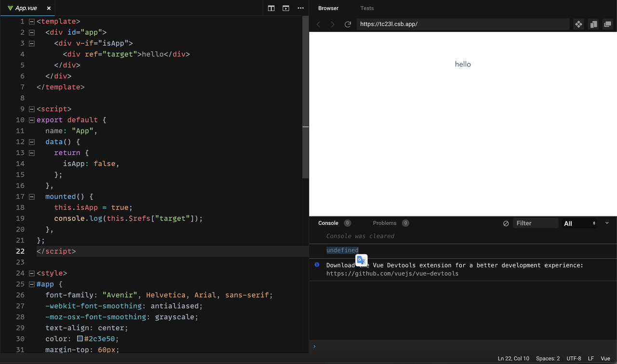This screenshot has width=617, height=364.
Task: Click the console Filter input
Action: pyautogui.click(x=535, y=223)
